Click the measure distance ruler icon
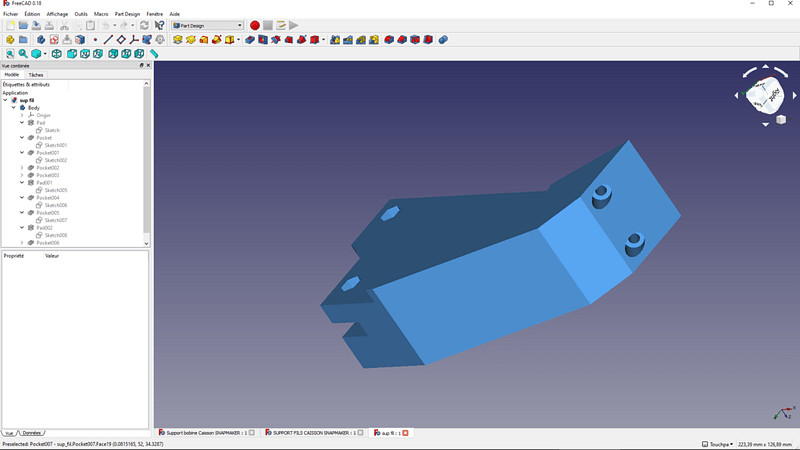The height and width of the screenshot is (450, 800). [x=154, y=54]
